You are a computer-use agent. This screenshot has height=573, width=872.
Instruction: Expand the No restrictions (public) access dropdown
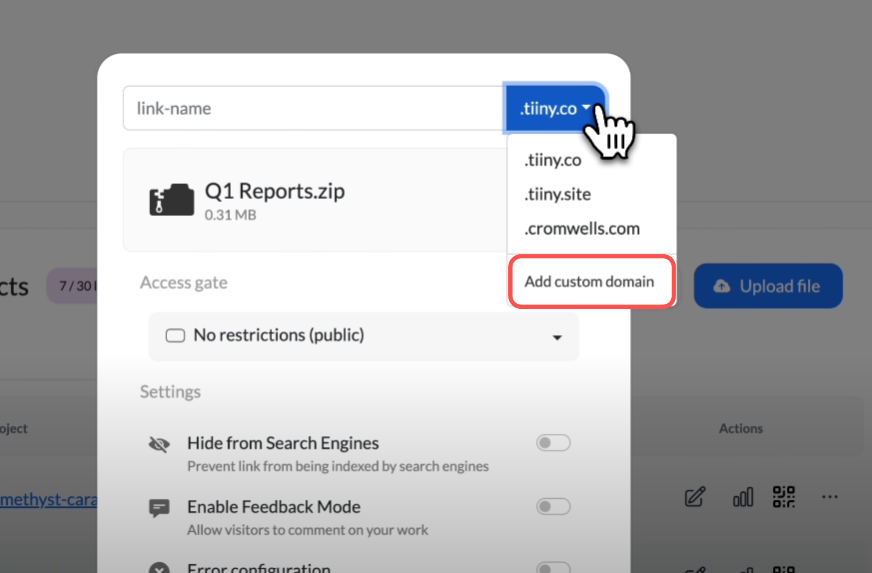coord(363,336)
